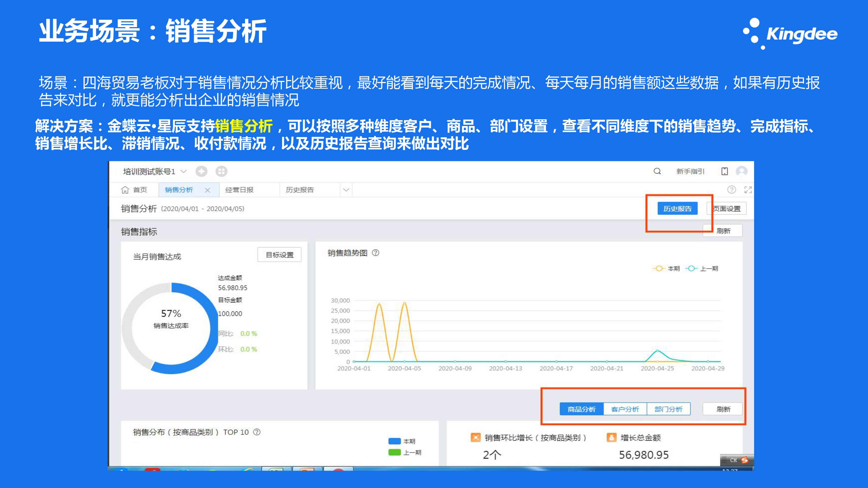Close the 销售分析 tab
Screen dimensions: 868x488
[208, 190]
